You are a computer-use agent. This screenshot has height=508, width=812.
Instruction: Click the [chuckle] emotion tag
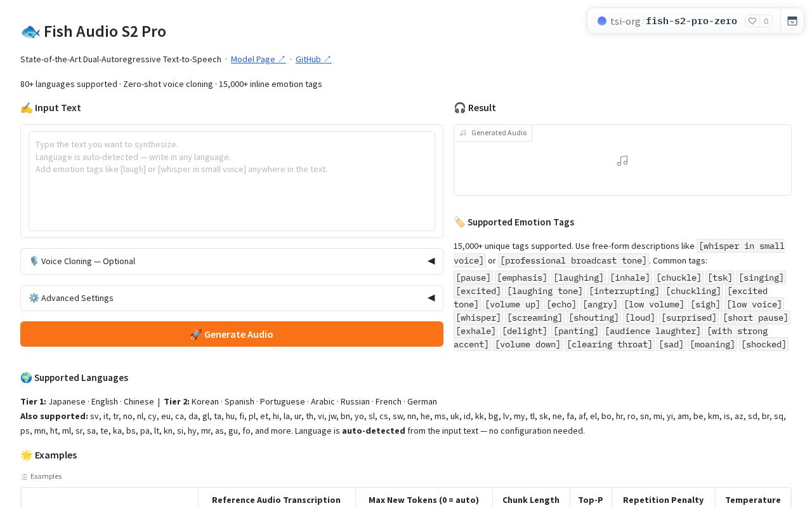click(679, 277)
